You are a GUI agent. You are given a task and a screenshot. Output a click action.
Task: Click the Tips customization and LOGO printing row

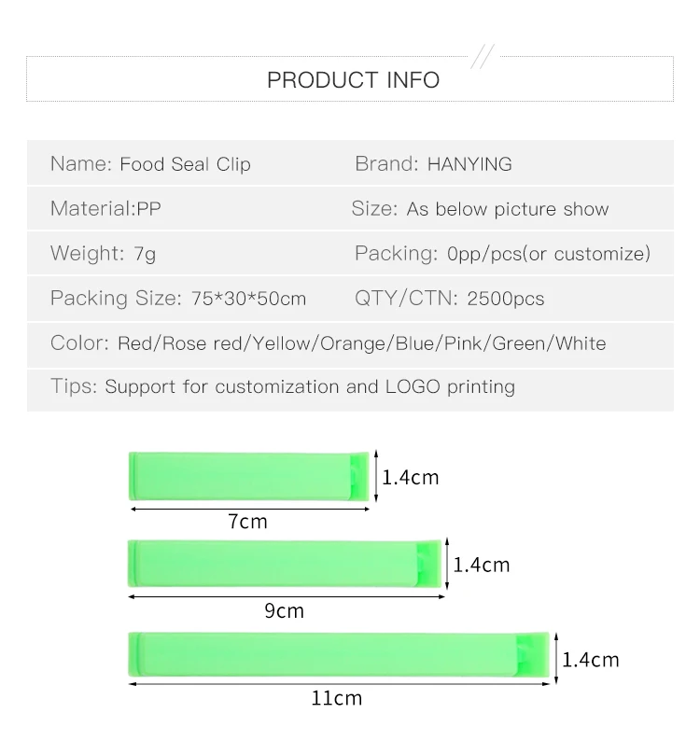(x=282, y=386)
